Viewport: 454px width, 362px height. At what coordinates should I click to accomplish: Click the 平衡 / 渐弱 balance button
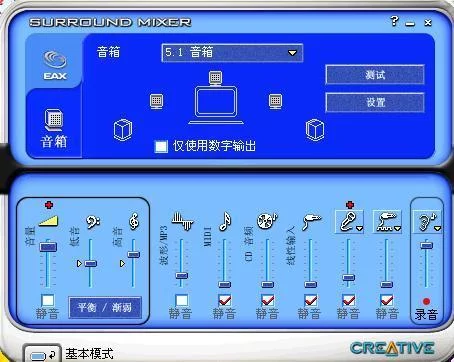click(105, 307)
